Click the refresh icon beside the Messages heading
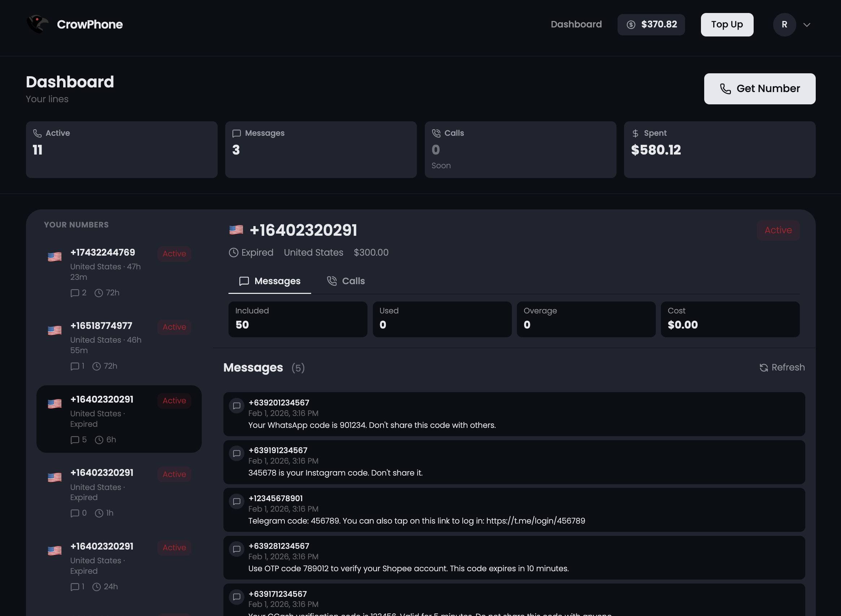 pyautogui.click(x=764, y=368)
